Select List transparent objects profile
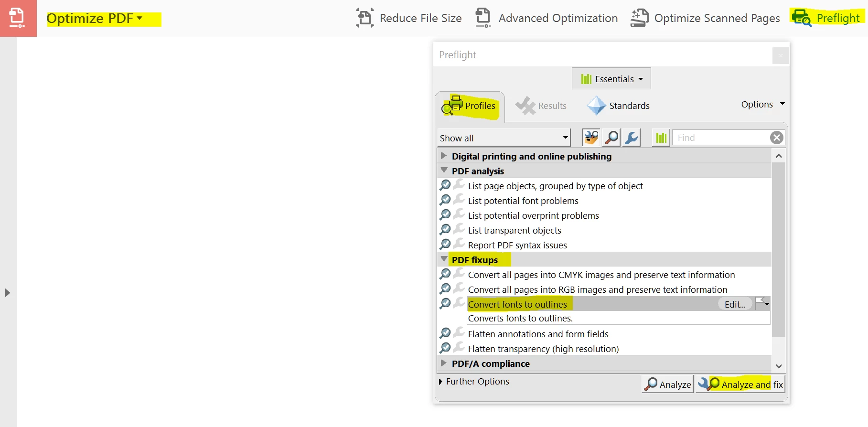This screenshot has width=868, height=427. 514,230
